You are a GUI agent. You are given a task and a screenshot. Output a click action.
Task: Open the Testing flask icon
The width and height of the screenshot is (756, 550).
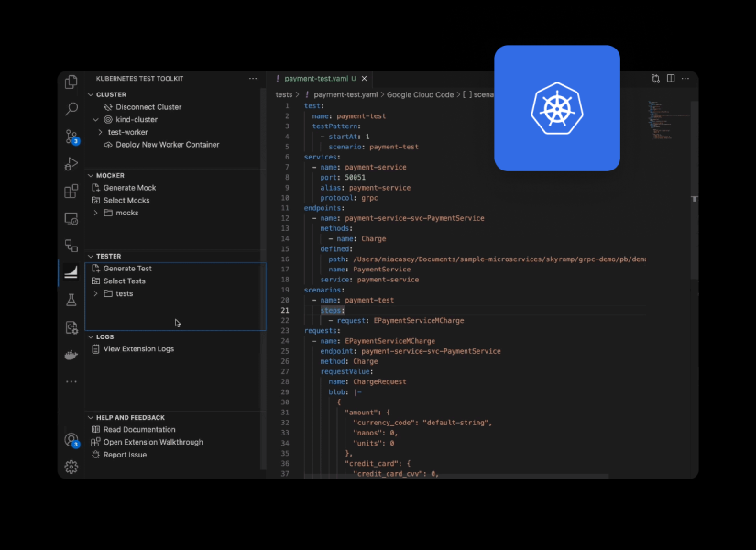click(x=71, y=300)
